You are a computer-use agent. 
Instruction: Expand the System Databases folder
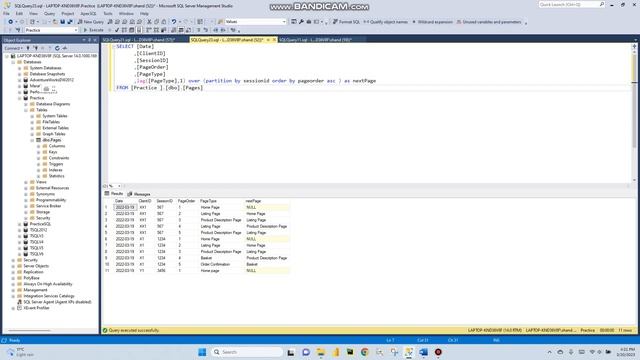coord(20,68)
